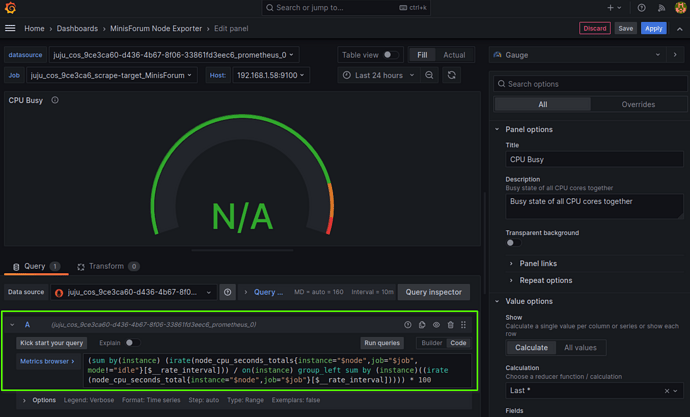Open the Query inspector

(433, 292)
